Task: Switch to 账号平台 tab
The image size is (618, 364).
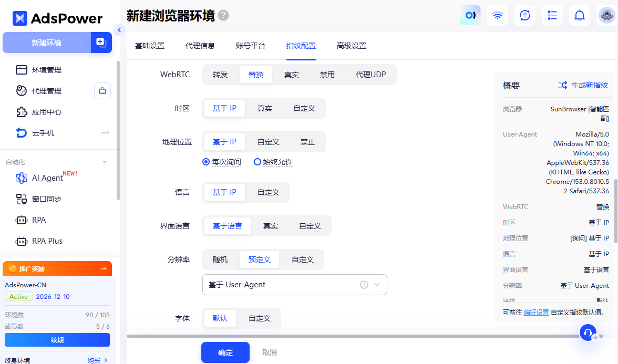Action: pos(251,46)
